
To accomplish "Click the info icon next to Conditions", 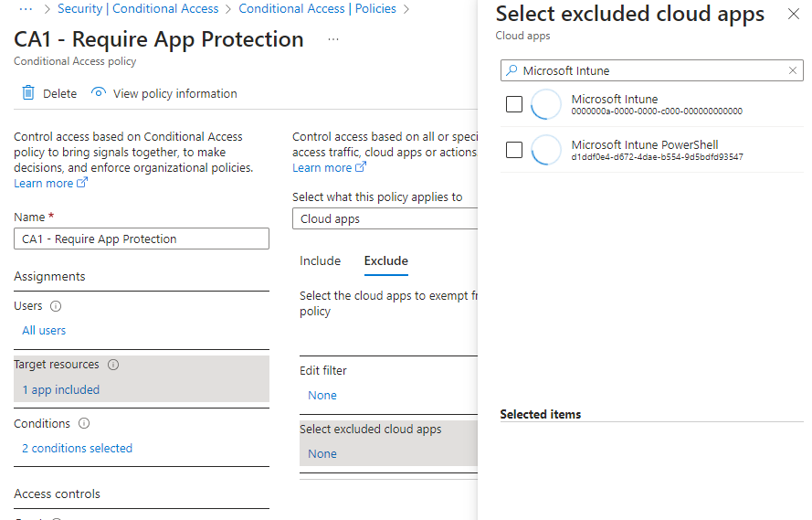I will [84, 424].
